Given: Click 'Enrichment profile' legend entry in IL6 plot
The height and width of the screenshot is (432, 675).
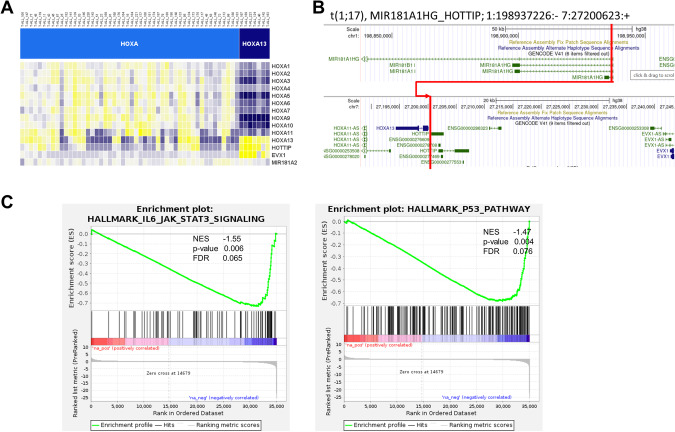Looking at the screenshot, I should [x=122, y=425].
